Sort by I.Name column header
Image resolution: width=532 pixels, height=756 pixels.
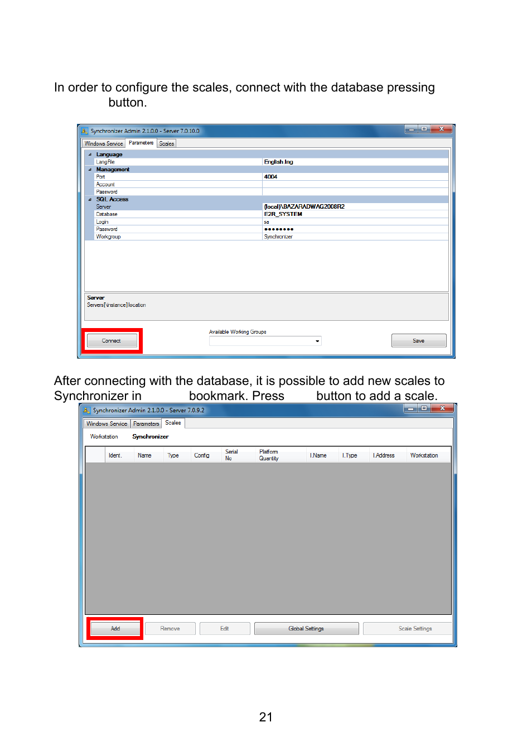pos(322,455)
